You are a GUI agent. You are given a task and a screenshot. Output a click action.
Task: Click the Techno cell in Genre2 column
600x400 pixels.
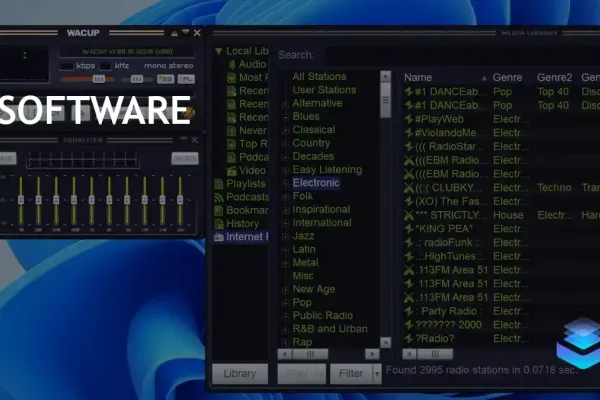coord(554,188)
